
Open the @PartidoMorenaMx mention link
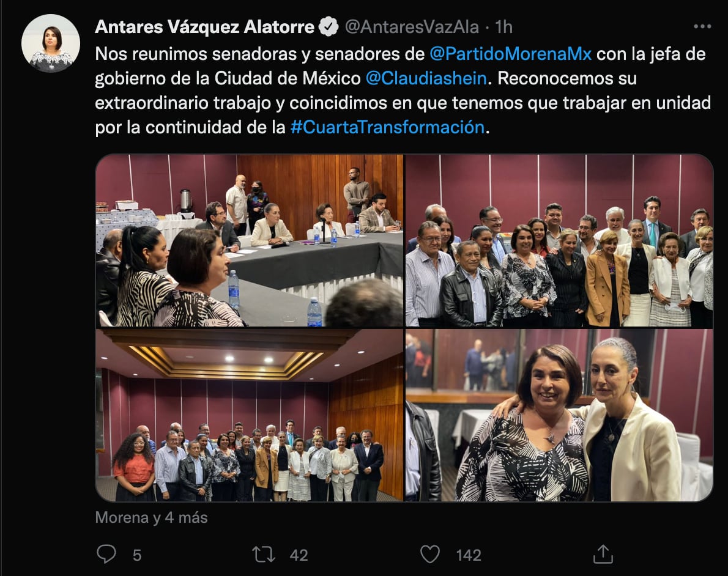coord(510,54)
